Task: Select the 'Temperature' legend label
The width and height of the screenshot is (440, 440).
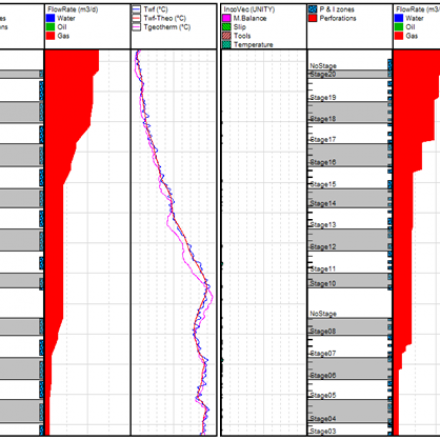Action: (x=253, y=45)
